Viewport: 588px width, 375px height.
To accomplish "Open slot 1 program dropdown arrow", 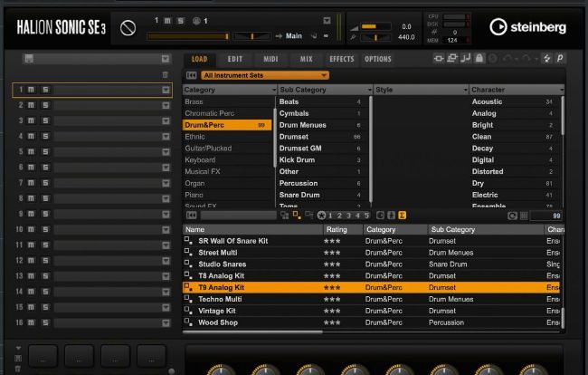I will coord(166,90).
